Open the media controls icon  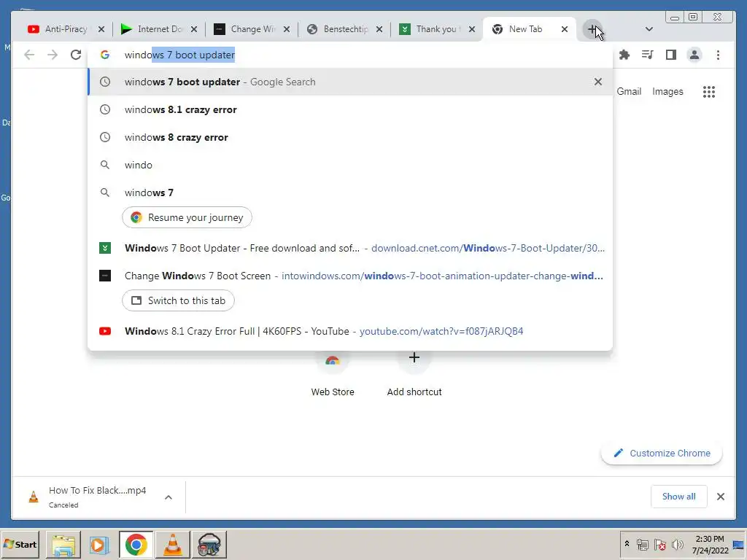[x=648, y=55]
